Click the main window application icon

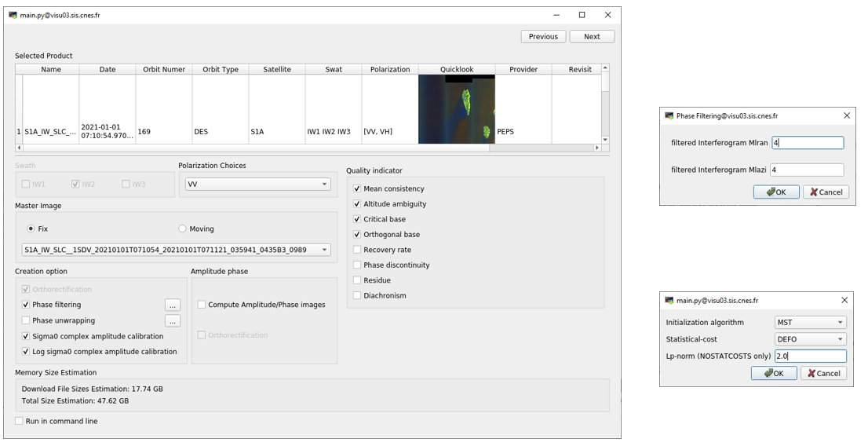point(13,15)
